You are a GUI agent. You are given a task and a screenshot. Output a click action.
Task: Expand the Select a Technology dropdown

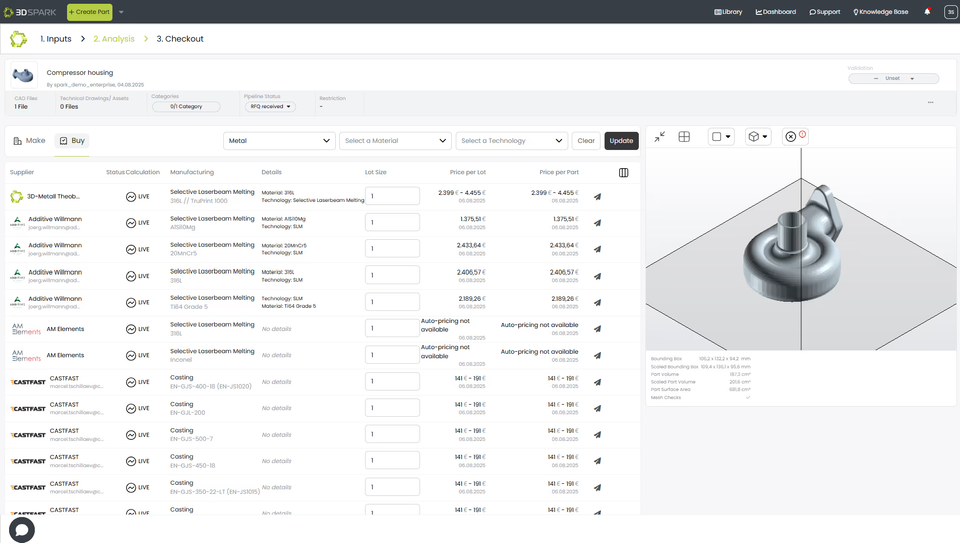(512, 141)
